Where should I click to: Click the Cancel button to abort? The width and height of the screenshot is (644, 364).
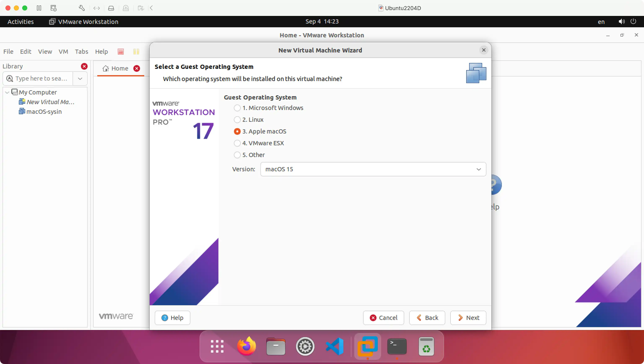pyautogui.click(x=384, y=318)
